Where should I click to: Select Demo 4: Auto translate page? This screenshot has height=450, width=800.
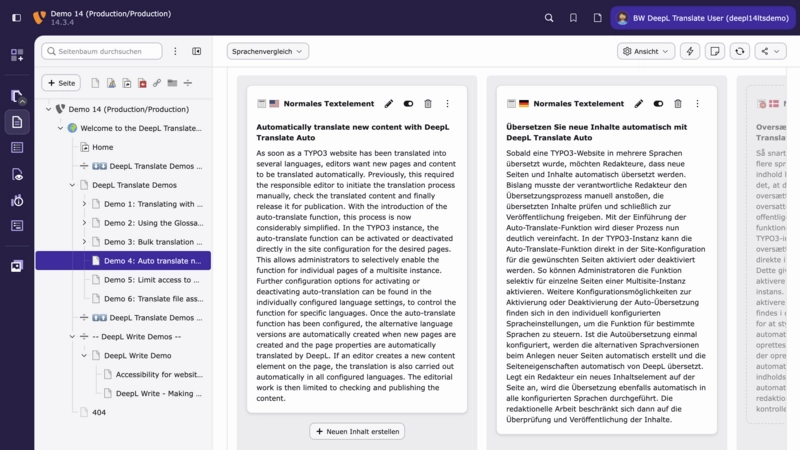tap(123, 261)
